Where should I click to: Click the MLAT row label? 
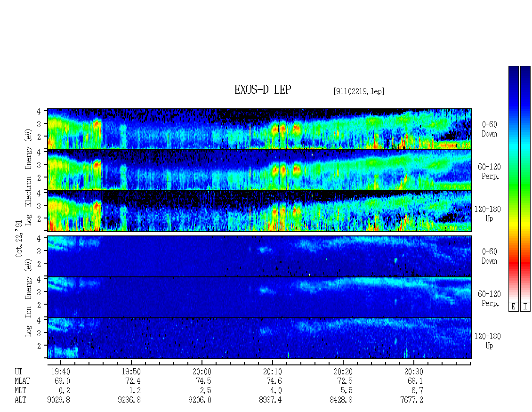point(22,381)
